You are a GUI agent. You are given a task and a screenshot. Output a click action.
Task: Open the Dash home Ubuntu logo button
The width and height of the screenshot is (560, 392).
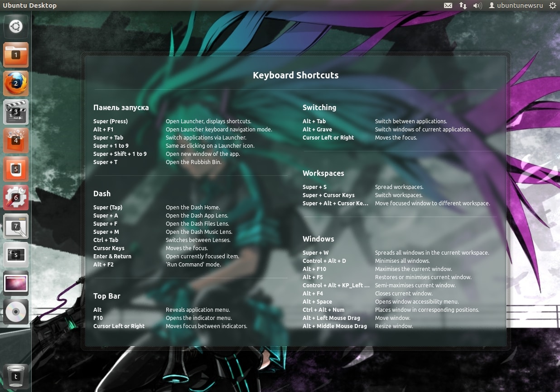(x=16, y=27)
